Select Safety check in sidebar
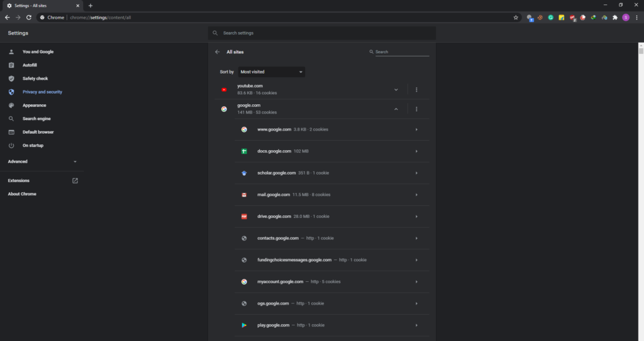Image resolution: width=644 pixels, height=341 pixels. 35,78
